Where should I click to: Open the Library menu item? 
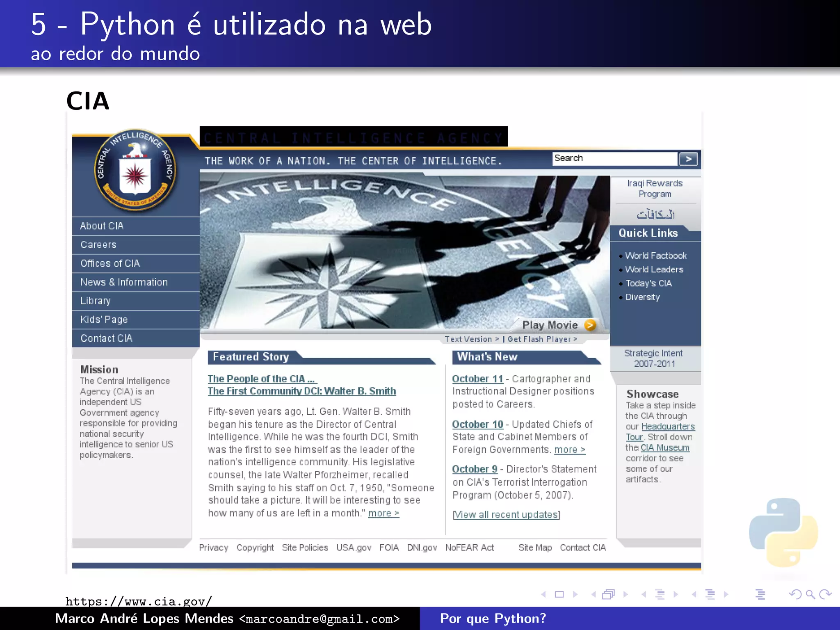pos(136,301)
